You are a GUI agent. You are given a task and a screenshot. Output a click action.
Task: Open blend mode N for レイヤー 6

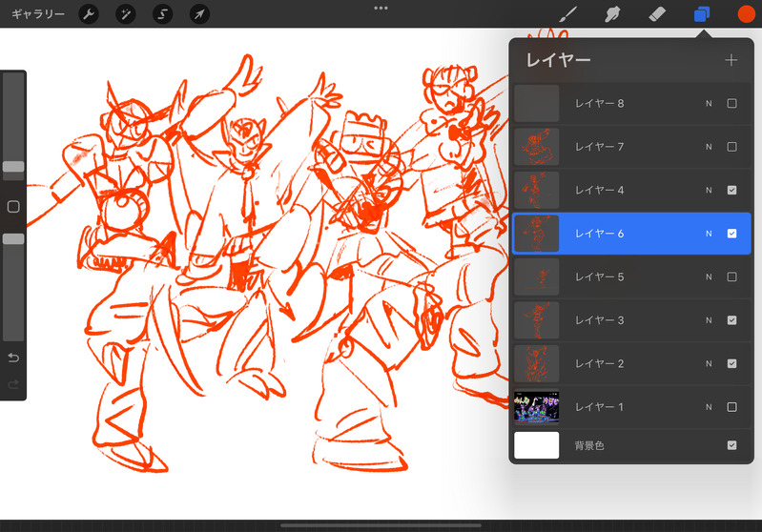[x=709, y=234]
